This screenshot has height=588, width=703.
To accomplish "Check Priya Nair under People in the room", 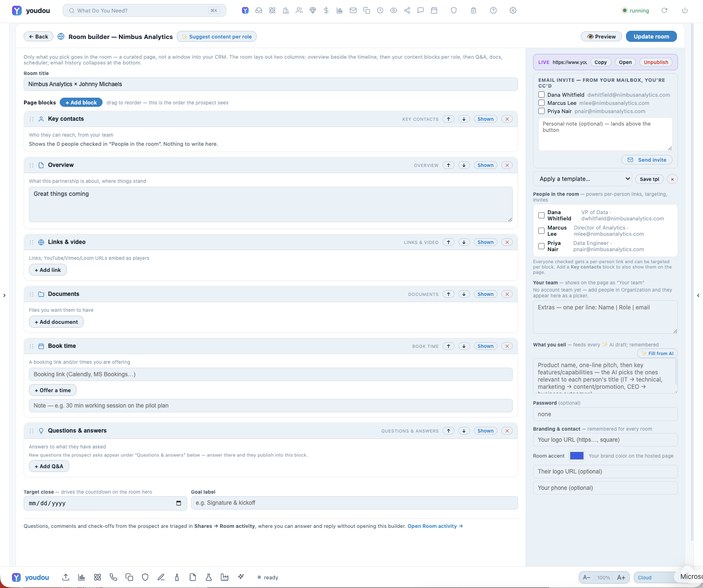I will click(541, 246).
